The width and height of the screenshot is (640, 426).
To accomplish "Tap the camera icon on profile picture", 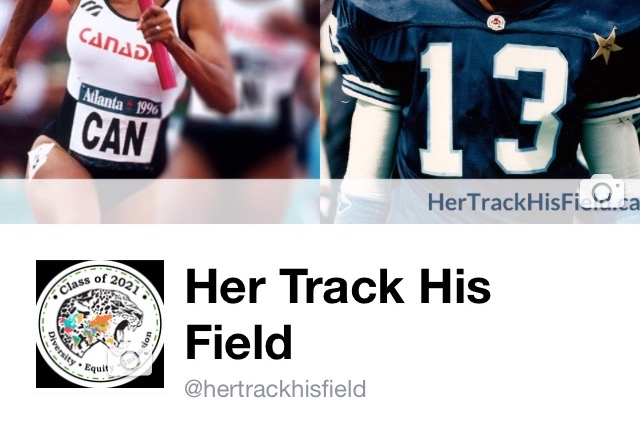I will [130, 358].
